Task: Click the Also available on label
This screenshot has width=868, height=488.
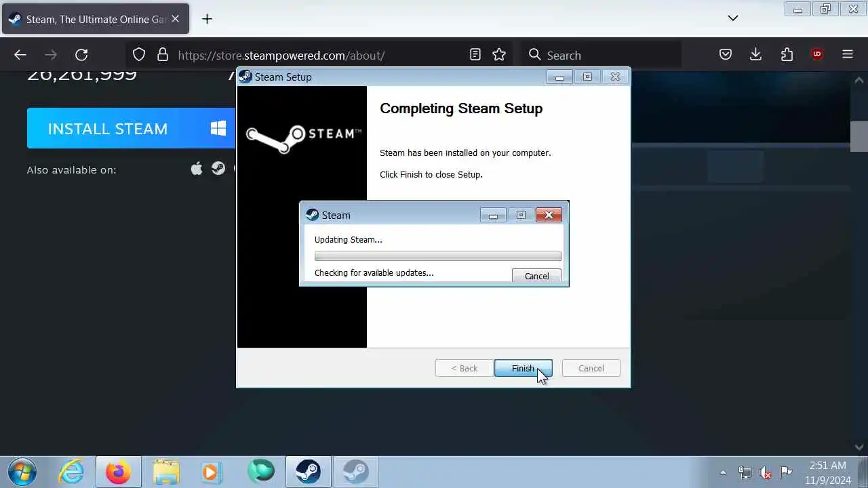Action: (x=72, y=169)
